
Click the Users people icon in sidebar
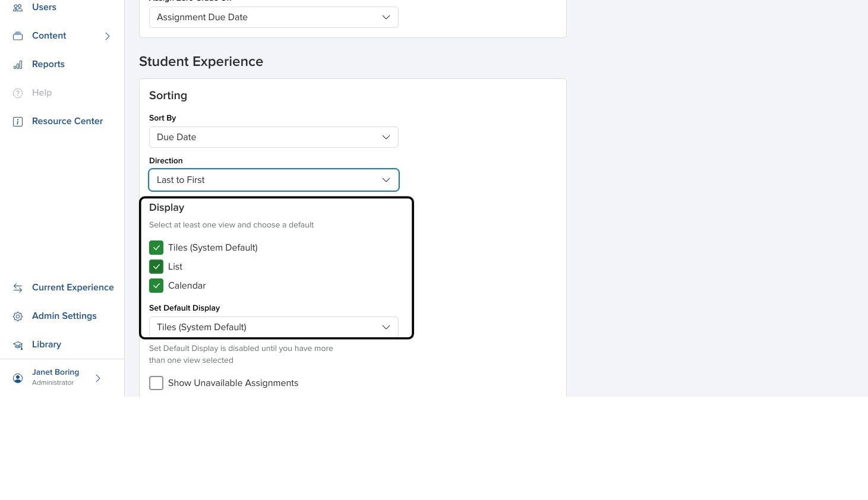[18, 8]
